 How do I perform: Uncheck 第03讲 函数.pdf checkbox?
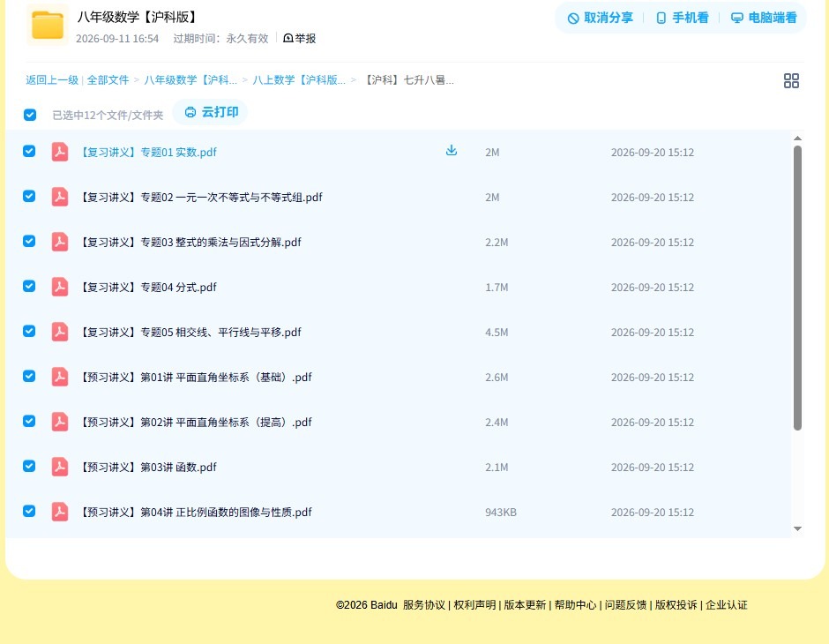[29, 466]
